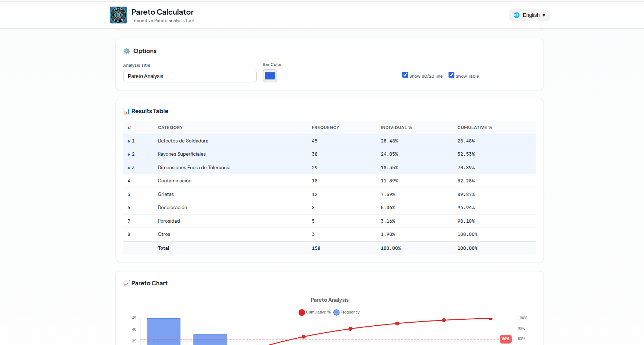644x345 pixels.
Task: Click the individual value 28.48% in row 1
Action: pos(389,141)
